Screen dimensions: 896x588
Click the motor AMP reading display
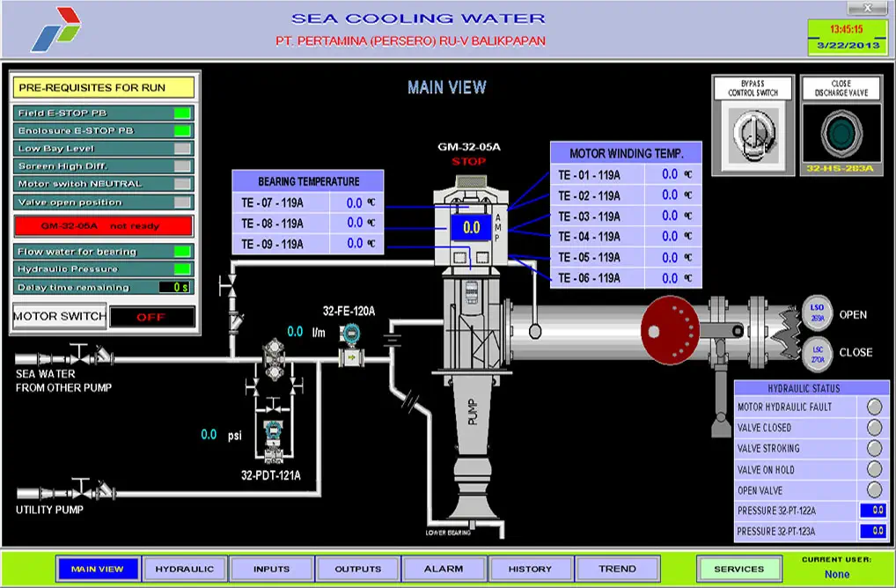pyautogui.click(x=472, y=227)
